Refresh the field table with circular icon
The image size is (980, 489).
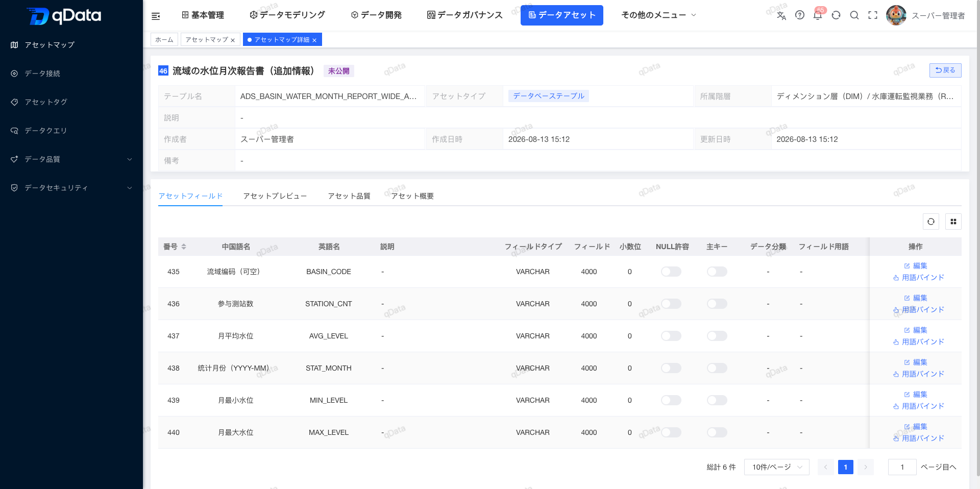[x=931, y=222]
